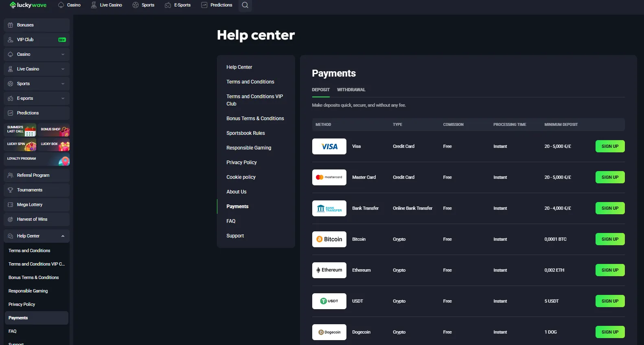Open Support in help center menu
The height and width of the screenshot is (345, 644).
(x=235, y=236)
